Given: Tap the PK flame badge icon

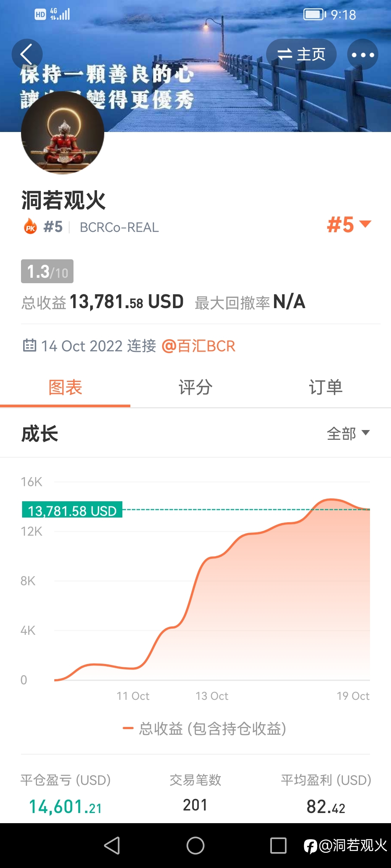Looking at the screenshot, I should [30, 227].
